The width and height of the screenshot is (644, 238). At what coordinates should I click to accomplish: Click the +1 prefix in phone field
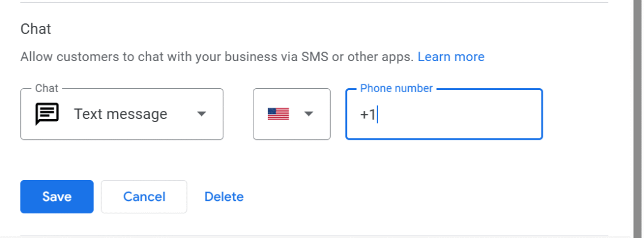click(x=367, y=115)
